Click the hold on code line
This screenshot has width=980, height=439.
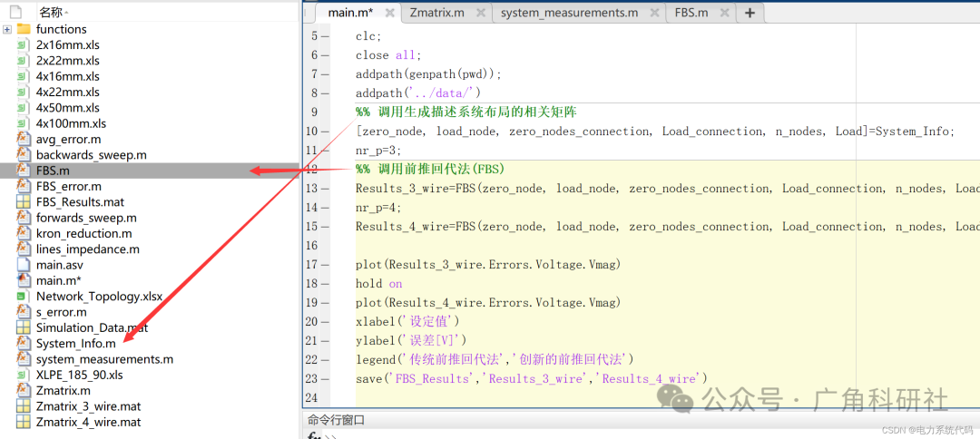click(378, 284)
